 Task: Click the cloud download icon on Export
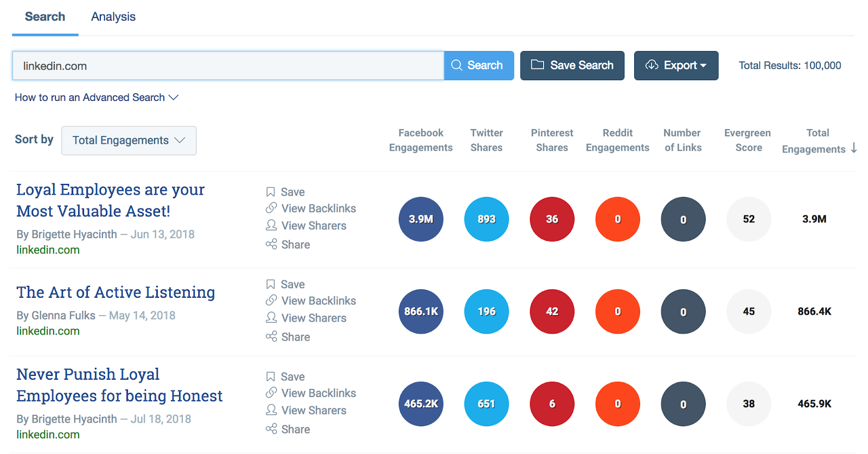652,65
